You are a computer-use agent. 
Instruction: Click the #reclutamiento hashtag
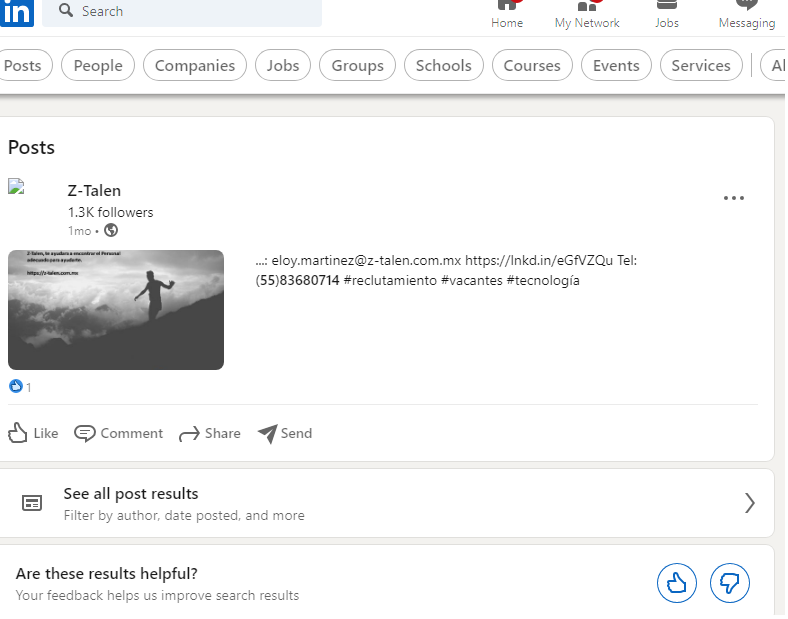click(x=390, y=280)
